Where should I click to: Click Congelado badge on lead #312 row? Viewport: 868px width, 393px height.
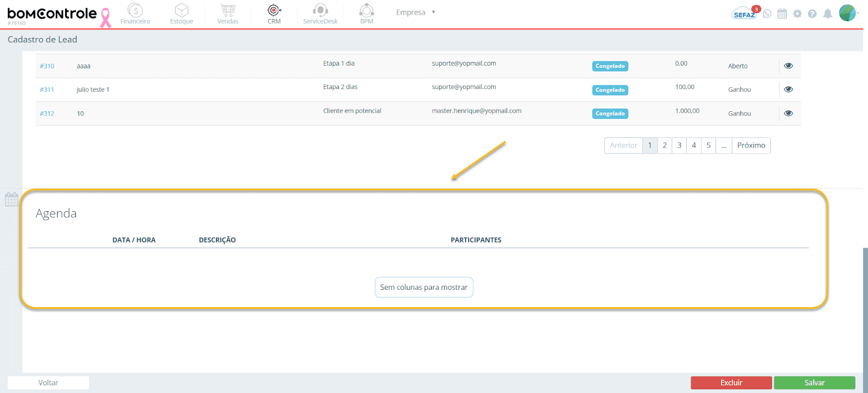click(610, 113)
